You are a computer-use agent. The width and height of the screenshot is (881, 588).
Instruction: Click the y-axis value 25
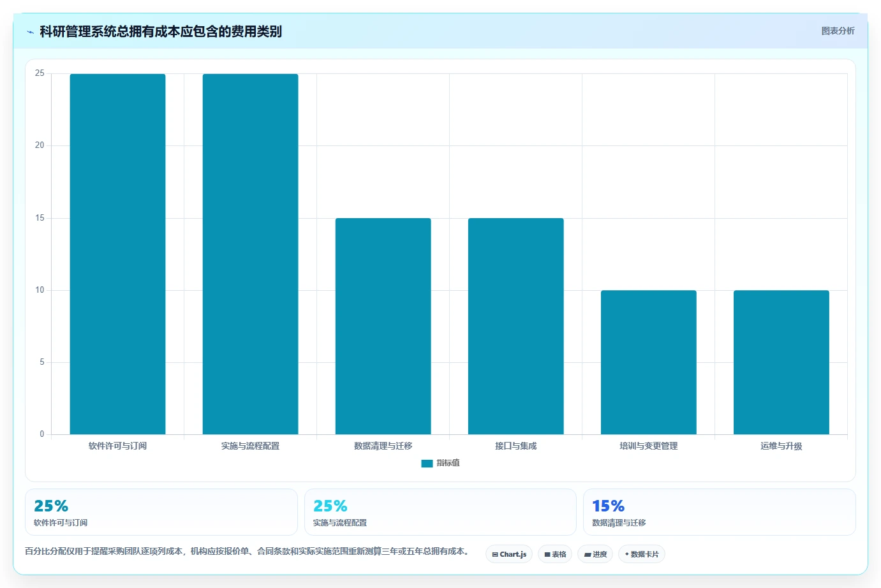point(40,73)
